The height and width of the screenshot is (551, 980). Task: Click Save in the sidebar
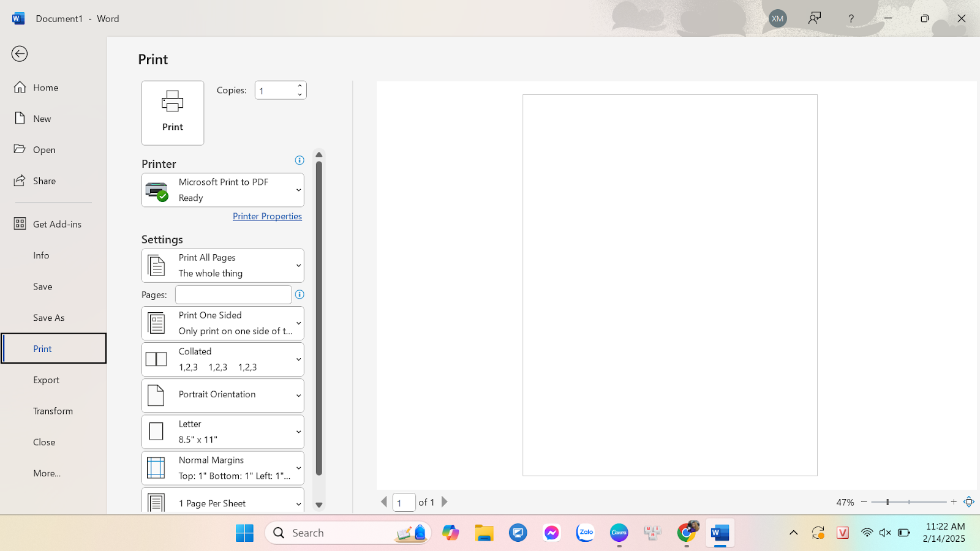pos(53,287)
